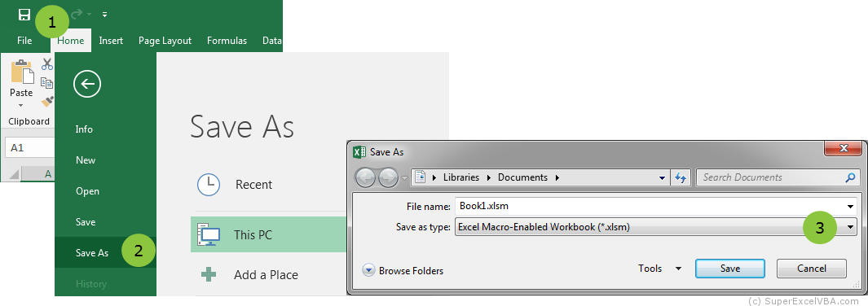Switch to the Home ribbon tab
868x306 pixels.
click(71, 41)
